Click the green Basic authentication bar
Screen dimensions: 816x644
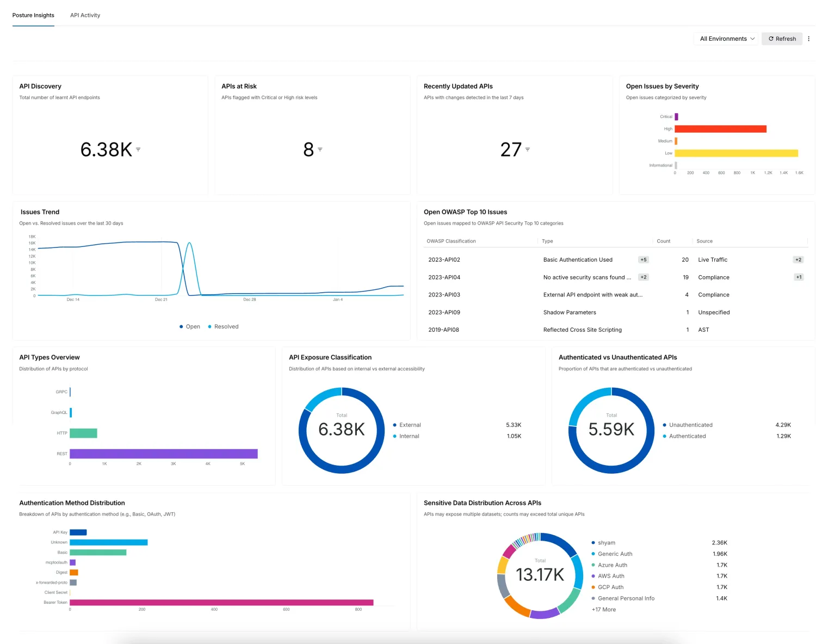pyautogui.click(x=98, y=553)
